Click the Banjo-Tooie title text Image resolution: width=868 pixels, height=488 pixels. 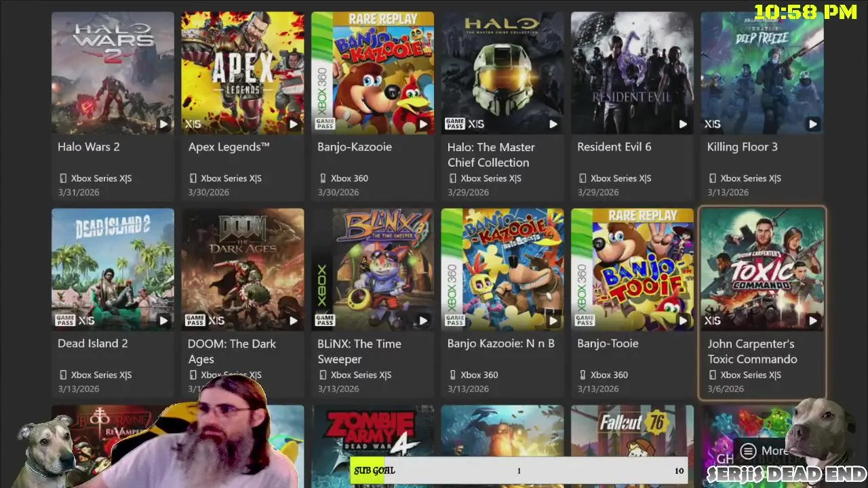tap(608, 344)
